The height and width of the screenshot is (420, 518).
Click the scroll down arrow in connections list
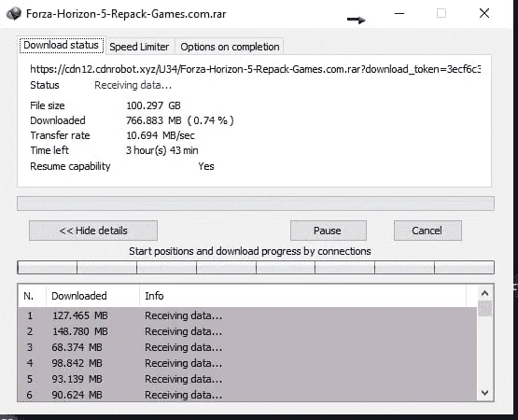point(484,393)
